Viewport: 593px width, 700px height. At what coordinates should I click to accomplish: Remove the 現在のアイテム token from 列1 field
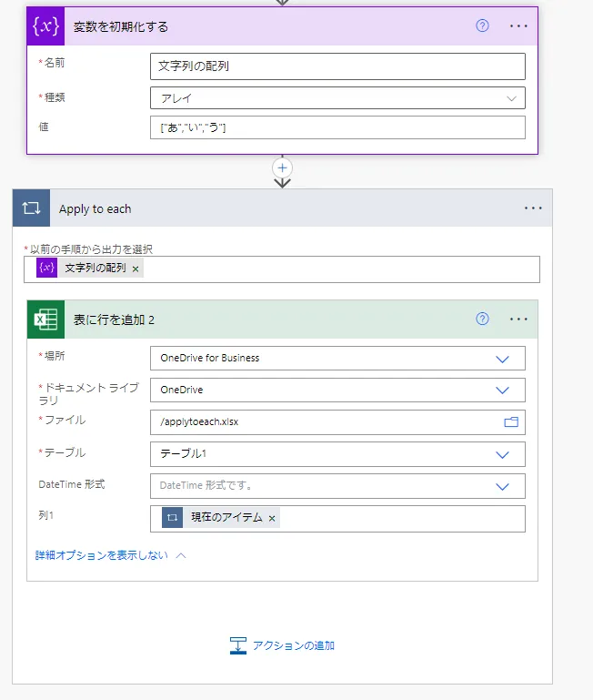(272, 518)
